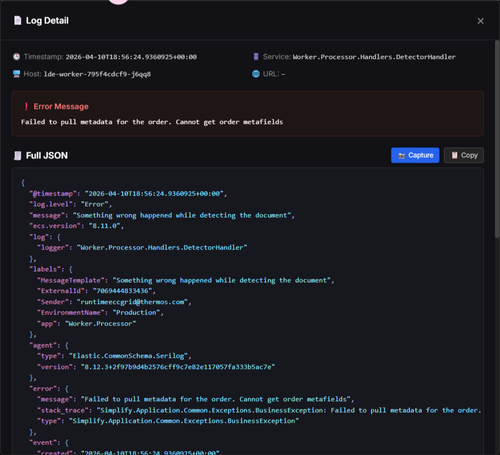Click the clock icon beside Timestamp
The width and height of the screenshot is (500, 455).
[x=17, y=57]
